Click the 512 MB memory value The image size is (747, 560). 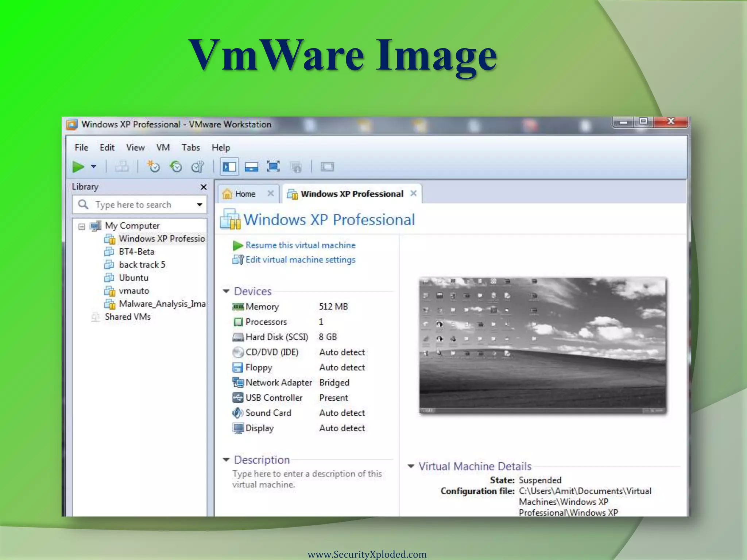333,307
